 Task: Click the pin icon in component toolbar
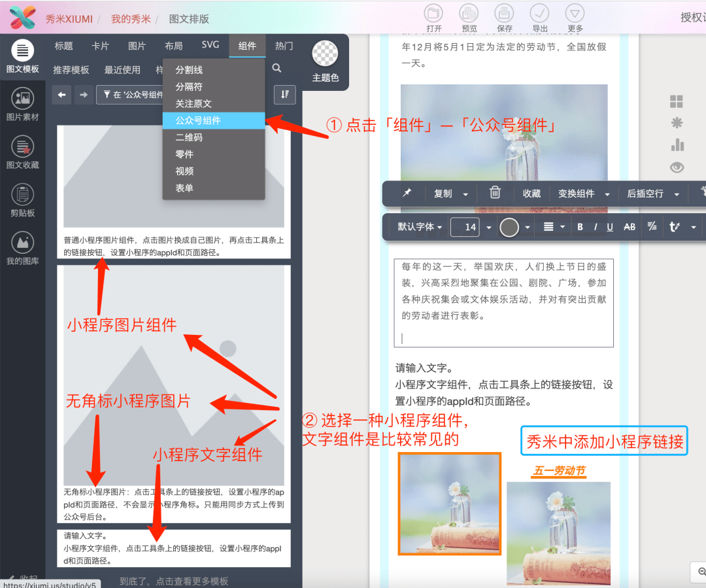[407, 193]
